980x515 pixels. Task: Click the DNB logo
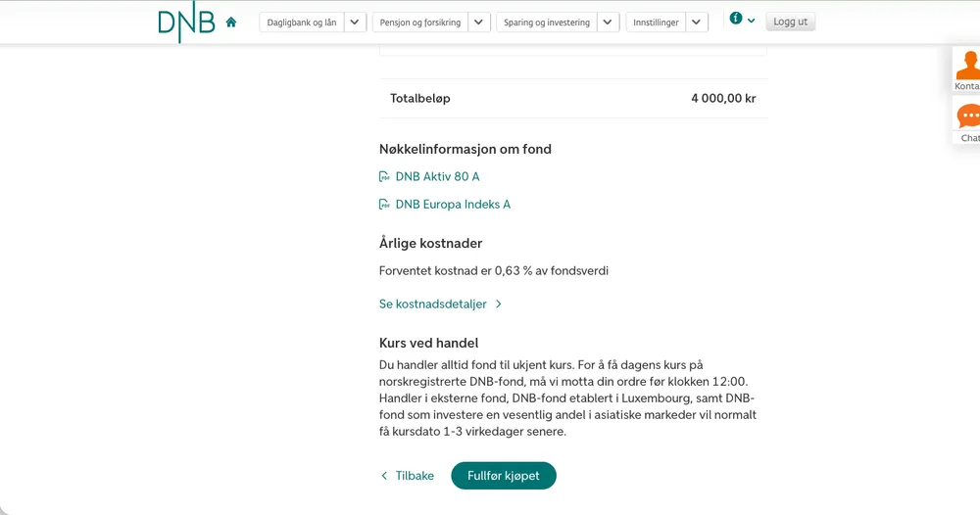[x=186, y=22]
